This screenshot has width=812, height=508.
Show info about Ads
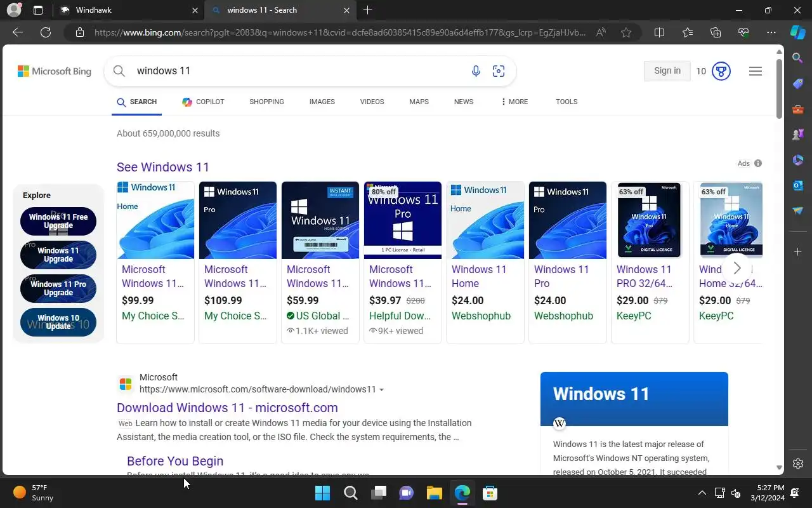758,163
